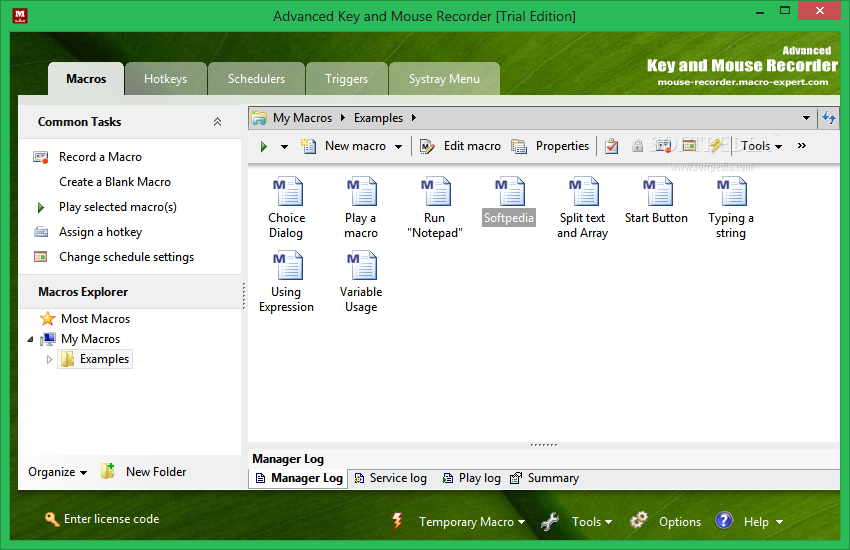Click the Change schedule settings calendar icon
Screen dimensions: 850x550
coord(41,256)
